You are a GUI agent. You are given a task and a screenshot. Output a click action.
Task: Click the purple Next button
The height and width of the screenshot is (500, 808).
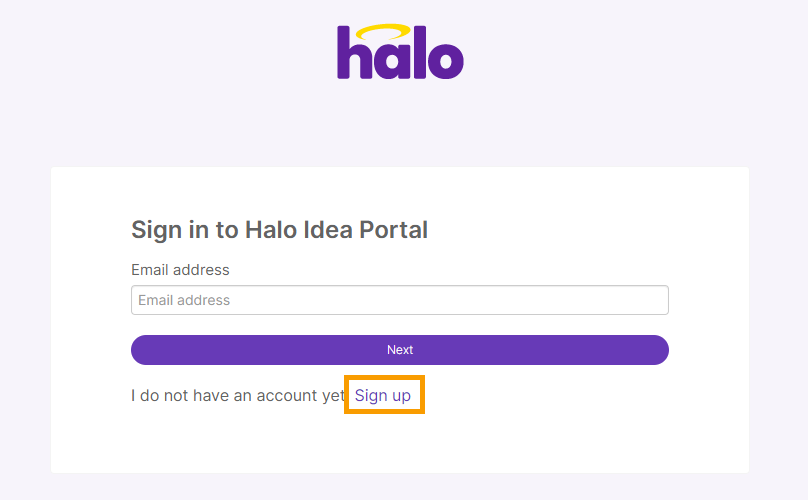coord(400,350)
